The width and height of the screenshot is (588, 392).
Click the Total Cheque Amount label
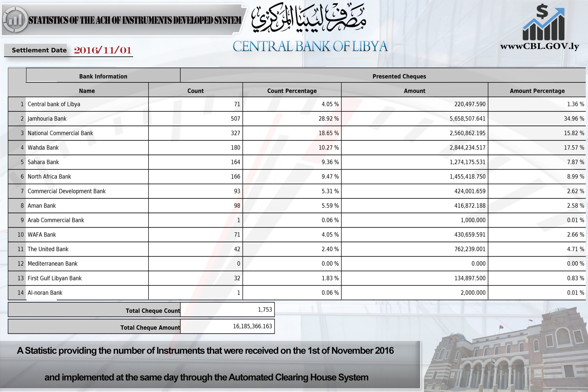coord(150,327)
